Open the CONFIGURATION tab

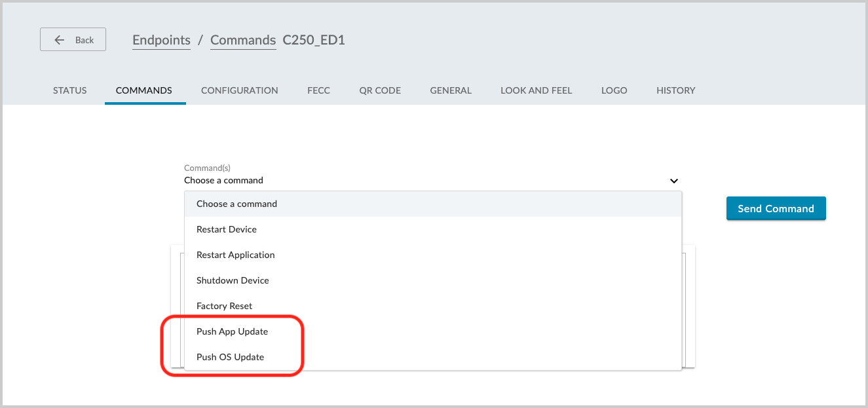click(x=240, y=90)
